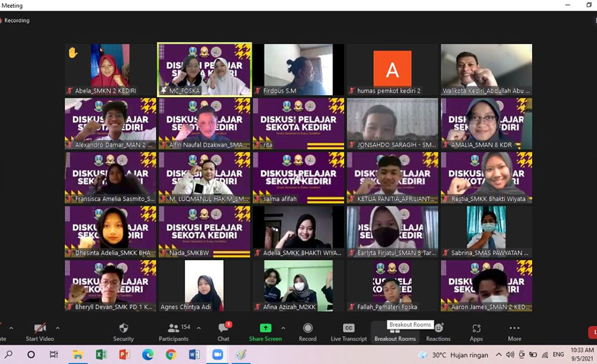Viewport: 597px width, 364px height.
Task: Enable Live Transcript captions
Action: coord(349,332)
